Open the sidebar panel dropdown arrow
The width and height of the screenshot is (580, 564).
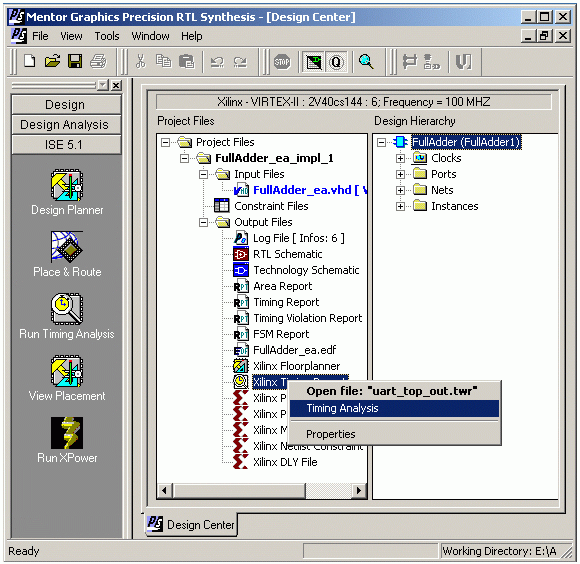pyautogui.click(x=102, y=85)
